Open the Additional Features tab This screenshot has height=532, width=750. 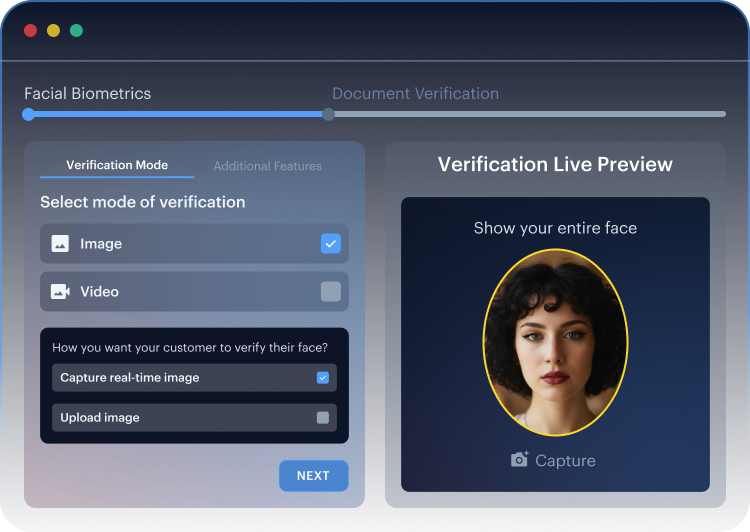tap(267, 166)
